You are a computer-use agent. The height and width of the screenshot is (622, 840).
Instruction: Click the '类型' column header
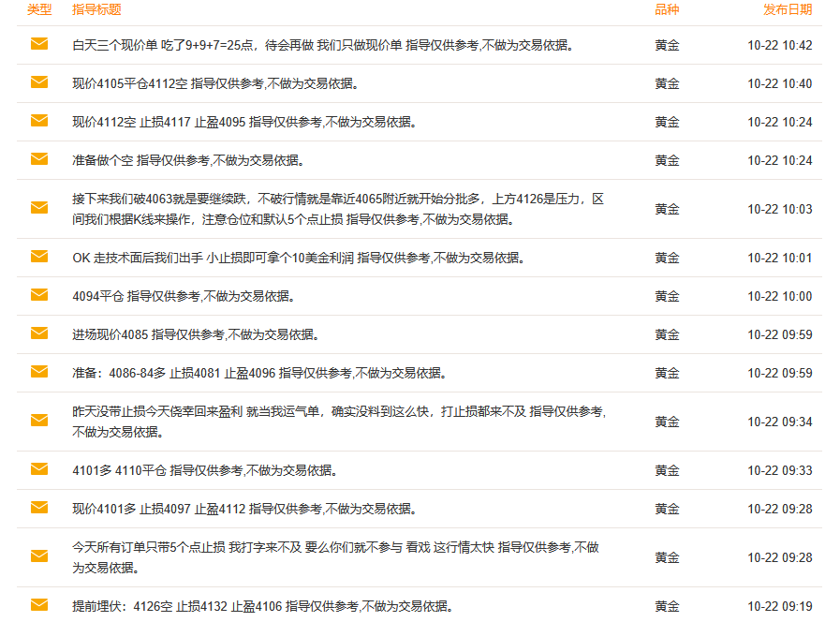[x=39, y=9]
